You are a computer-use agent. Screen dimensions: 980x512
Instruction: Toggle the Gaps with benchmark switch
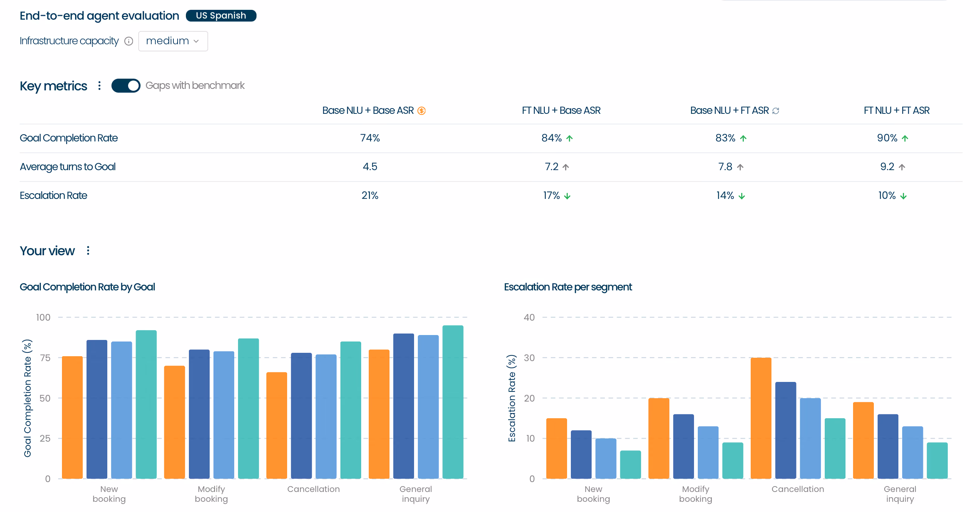pyautogui.click(x=125, y=86)
